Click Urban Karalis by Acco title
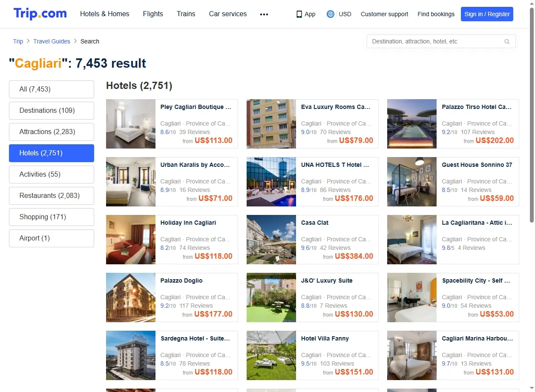 coord(195,165)
